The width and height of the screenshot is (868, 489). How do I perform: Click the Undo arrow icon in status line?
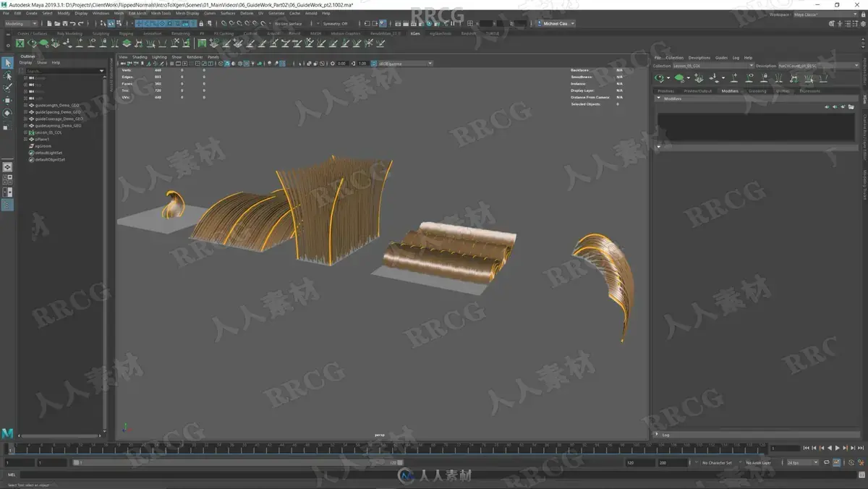pos(72,23)
